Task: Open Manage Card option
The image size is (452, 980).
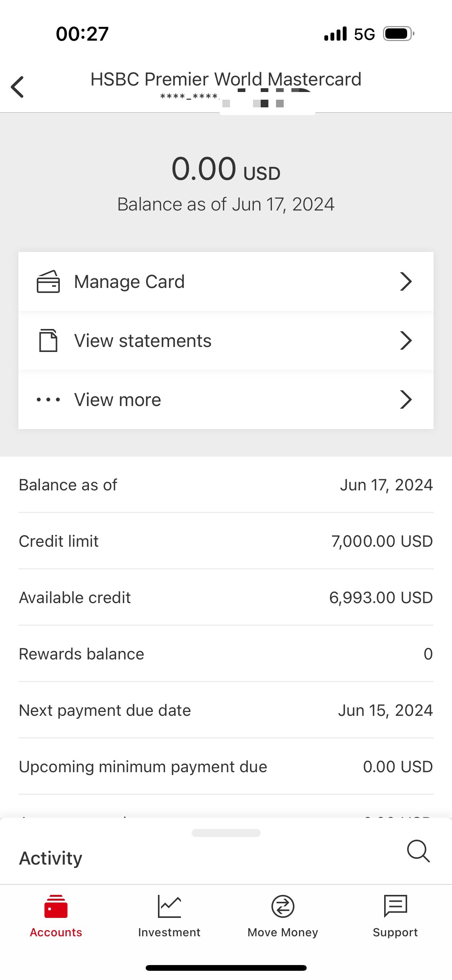Action: click(226, 281)
